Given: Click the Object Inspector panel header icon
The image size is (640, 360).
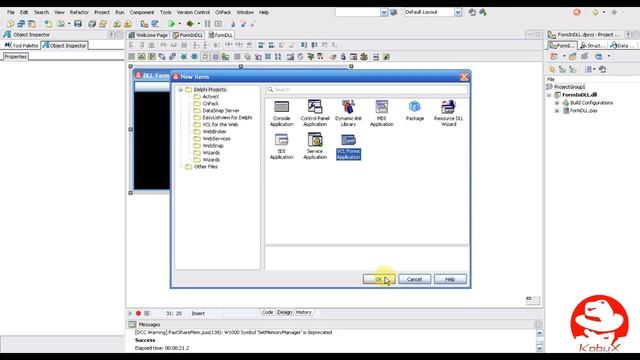Looking at the screenshot, I should [x=7, y=35].
